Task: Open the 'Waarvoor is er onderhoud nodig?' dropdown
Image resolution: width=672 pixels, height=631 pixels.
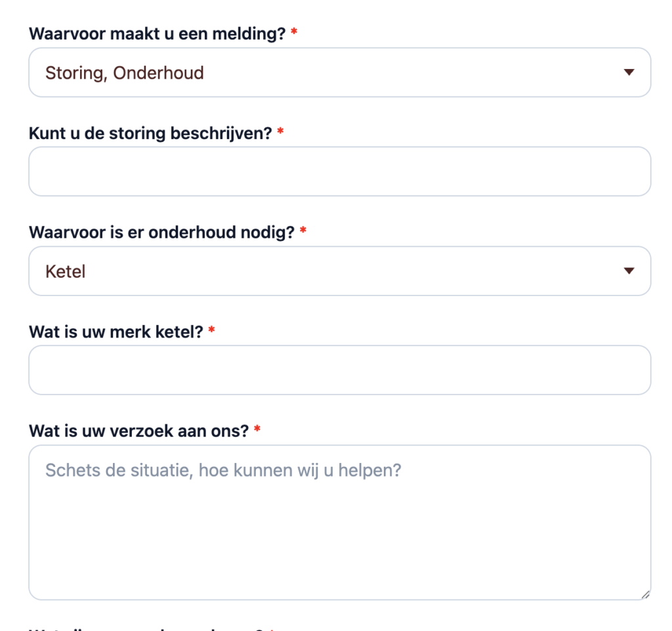Action: [339, 271]
